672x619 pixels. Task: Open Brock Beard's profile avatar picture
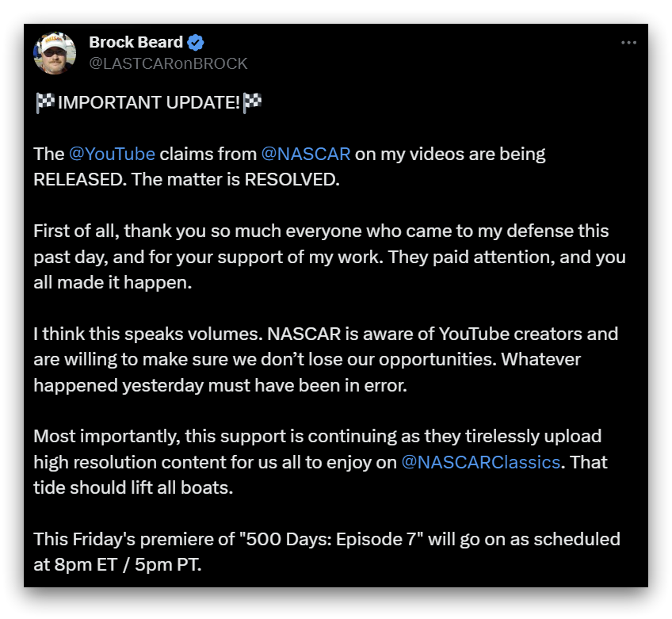tap(55, 53)
